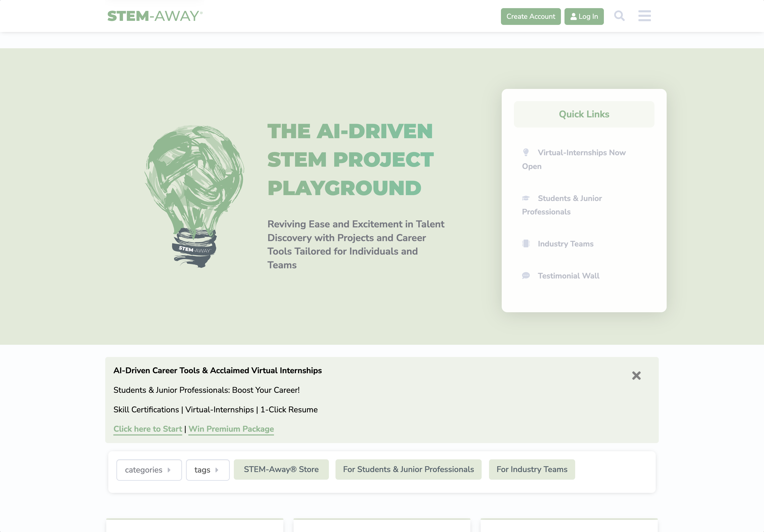Click the Log In button
The width and height of the screenshot is (764, 532).
point(584,16)
